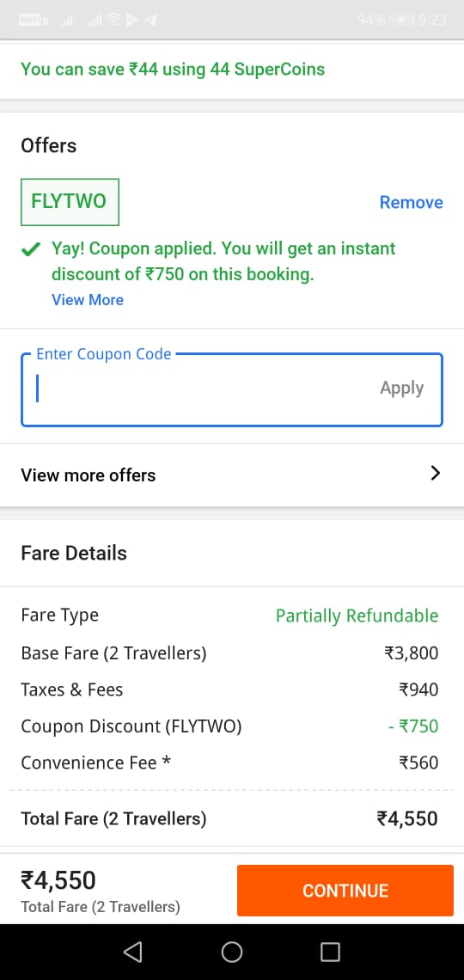Select the FLYTWO coupon tag
The image size is (464, 980).
(70, 202)
